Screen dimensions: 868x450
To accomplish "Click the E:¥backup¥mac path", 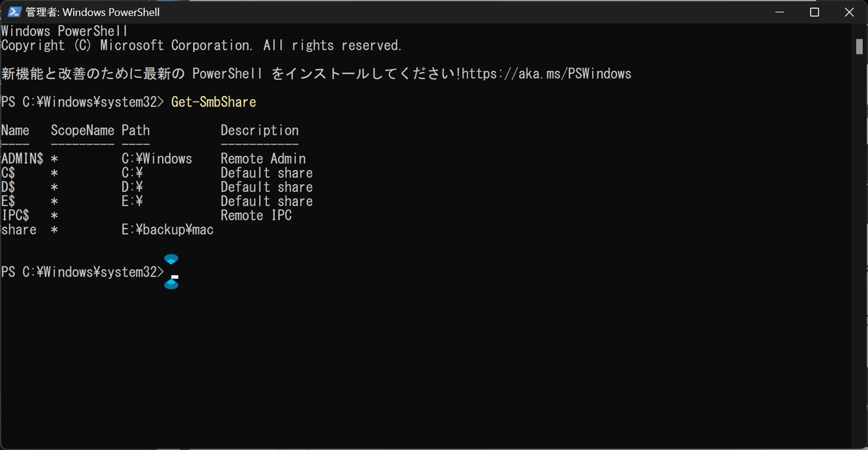I will click(168, 229).
